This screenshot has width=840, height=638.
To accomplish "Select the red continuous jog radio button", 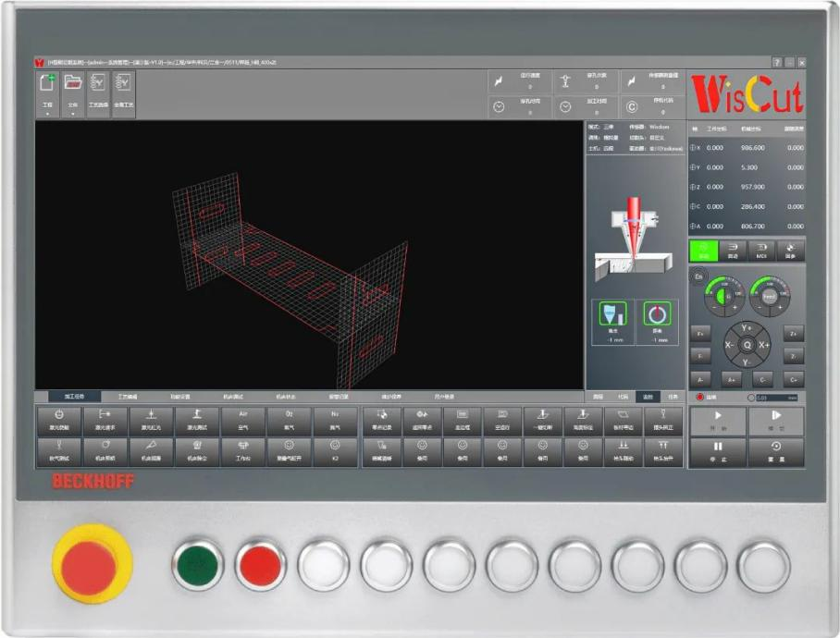I will (x=699, y=398).
